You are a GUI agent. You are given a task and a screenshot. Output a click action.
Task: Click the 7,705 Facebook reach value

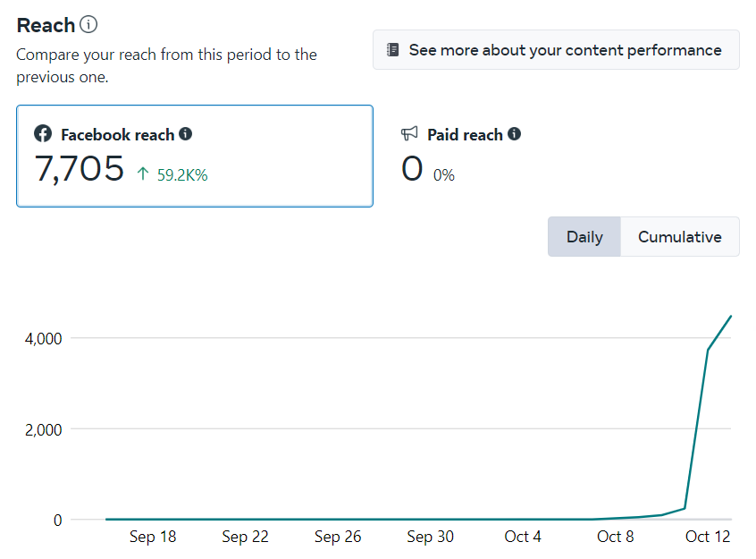pos(80,168)
